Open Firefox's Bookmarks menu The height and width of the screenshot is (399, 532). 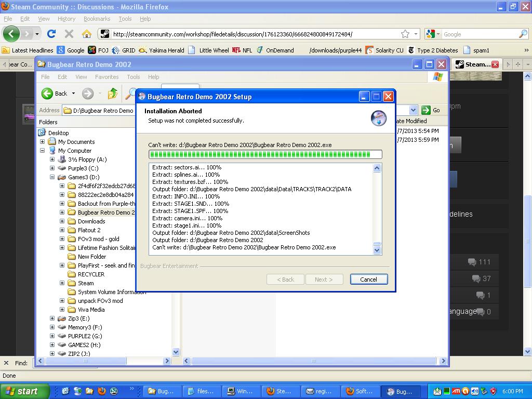pyautogui.click(x=97, y=19)
